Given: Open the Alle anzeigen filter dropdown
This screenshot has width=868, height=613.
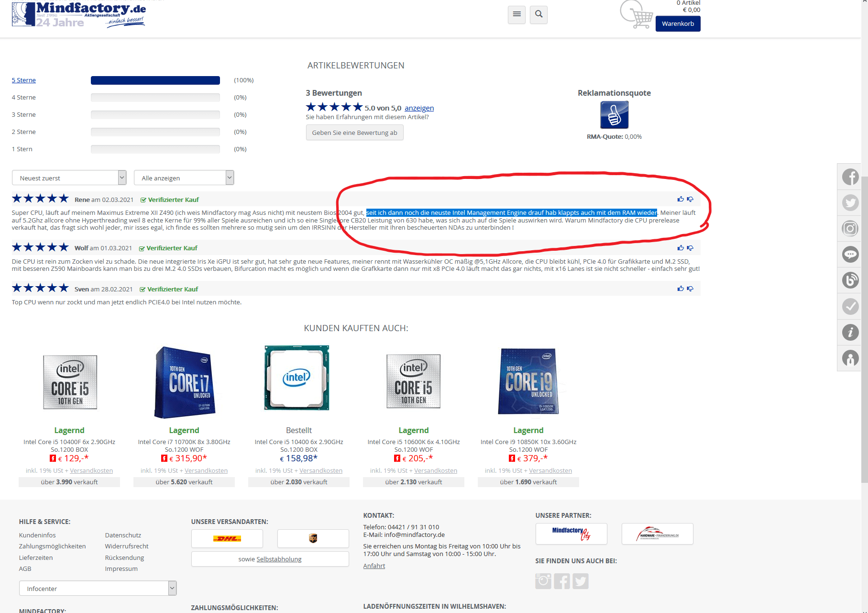Looking at the screenshot, I should click(184, 178).
